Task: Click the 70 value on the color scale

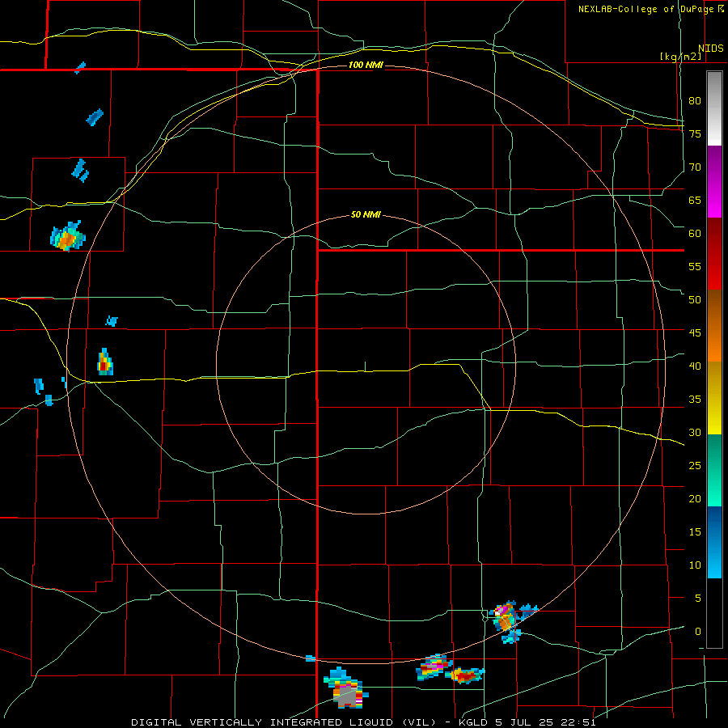Action: pyautogui.click(x=695, y=167)
